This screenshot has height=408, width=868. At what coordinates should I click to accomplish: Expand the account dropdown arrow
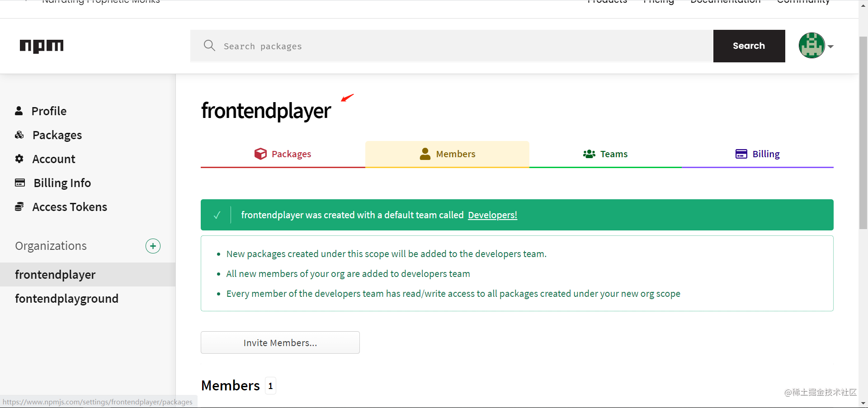830,47
